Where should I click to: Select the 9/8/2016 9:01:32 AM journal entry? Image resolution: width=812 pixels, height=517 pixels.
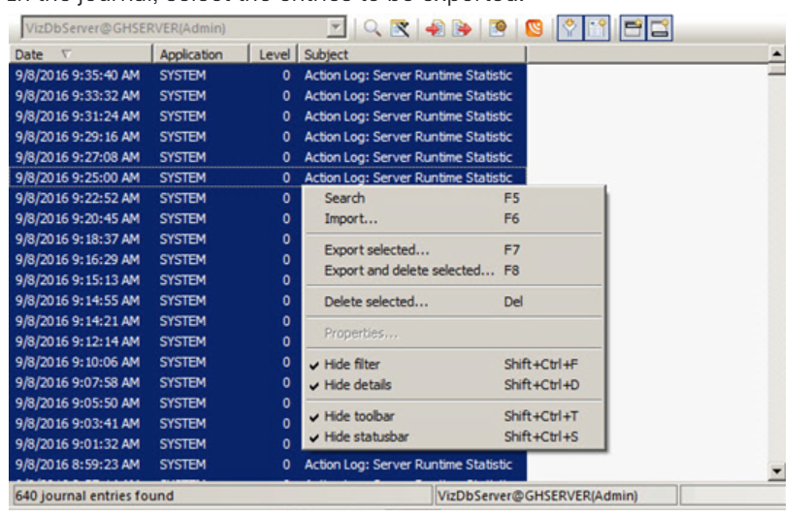click(155, 444)
